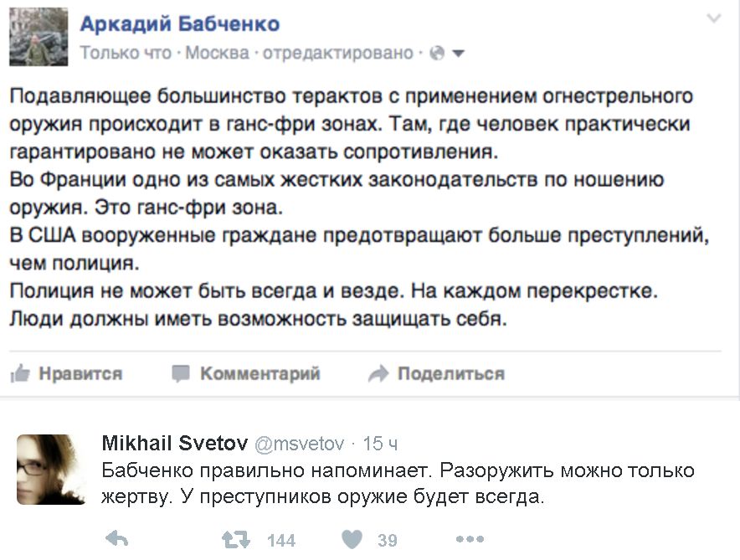Retweet the Mikhail Svetov tweet
740x560 pixels.
pyautogui.click(x=235, y=540)
